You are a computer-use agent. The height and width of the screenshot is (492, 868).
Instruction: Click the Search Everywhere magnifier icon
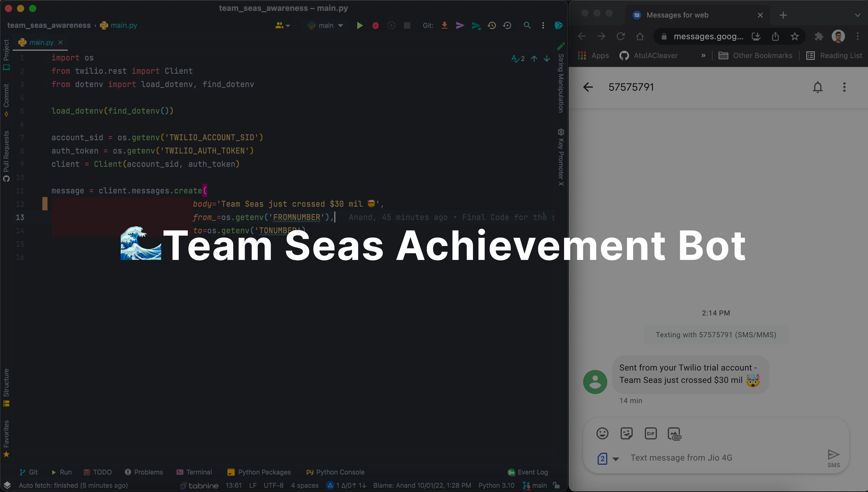point(527,25)
